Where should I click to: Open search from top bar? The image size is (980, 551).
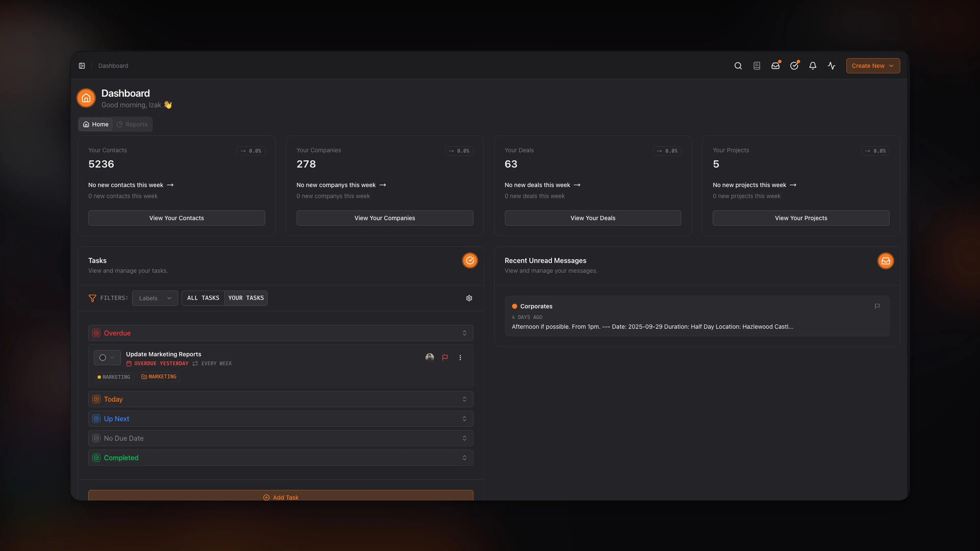(x=738, y=66)
